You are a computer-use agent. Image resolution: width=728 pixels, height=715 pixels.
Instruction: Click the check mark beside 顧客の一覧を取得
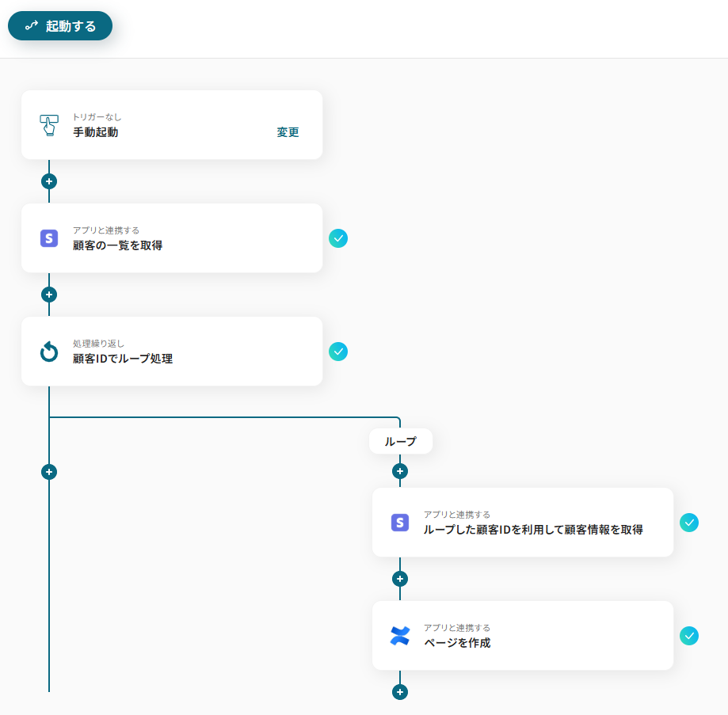click(338, 238)
